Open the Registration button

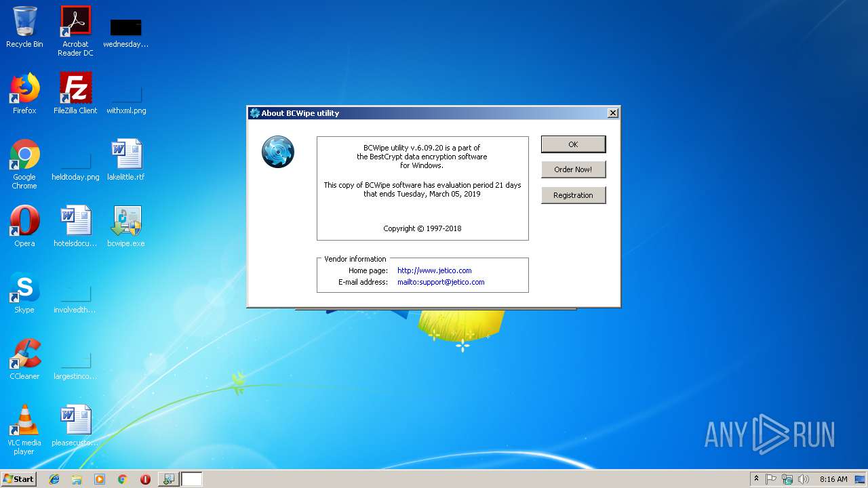point(573,195)
